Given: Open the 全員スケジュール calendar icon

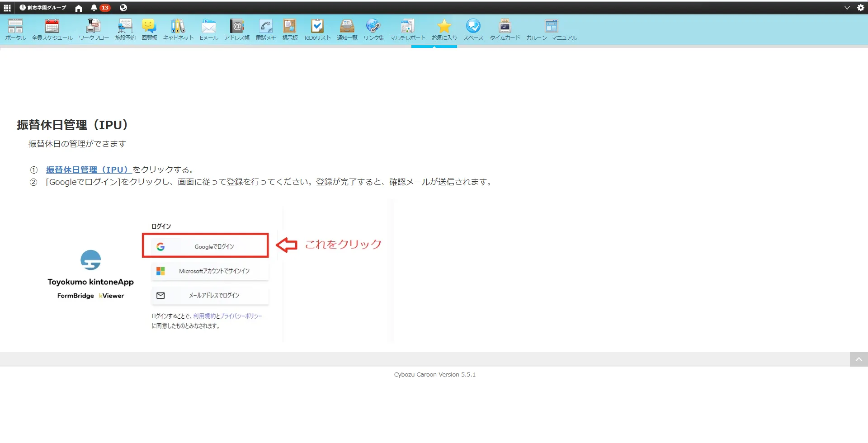Looking at the screenshot, I should pos(52,30).
